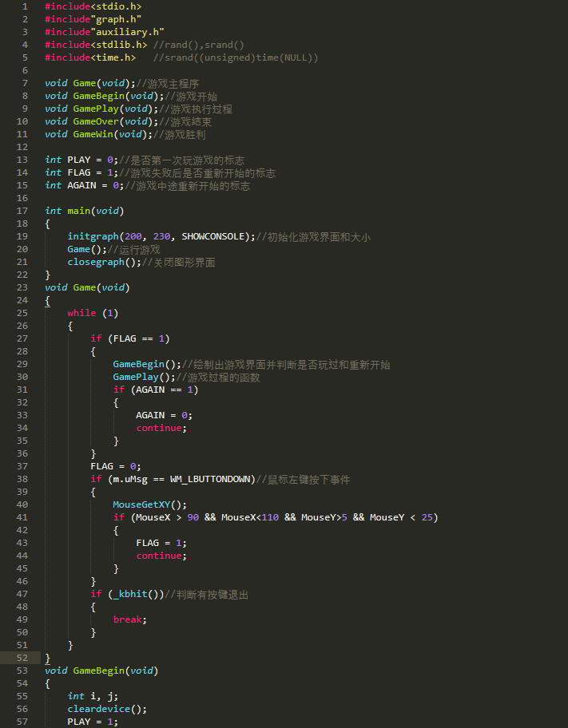Click the "if (AGAIN == 1)" condition
568x728 pixels.
click(x=156, y=390)
